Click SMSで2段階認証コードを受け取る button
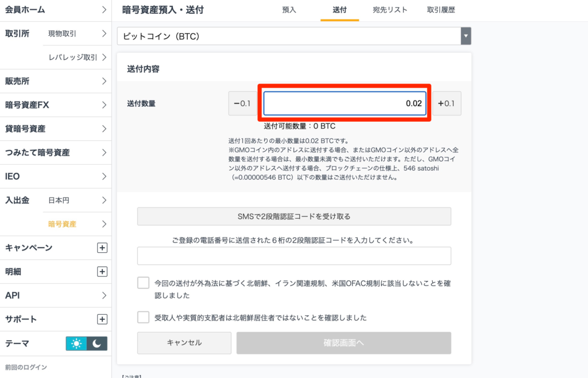588x378 pixels. pos(293,216)
